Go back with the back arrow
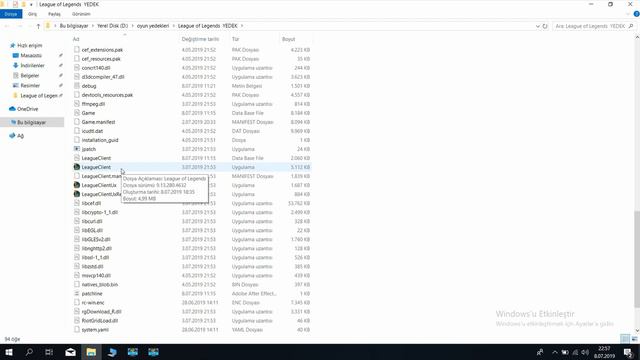Image resolution: width=640 pixels, height=360 pixels. [x=7, y=26]
